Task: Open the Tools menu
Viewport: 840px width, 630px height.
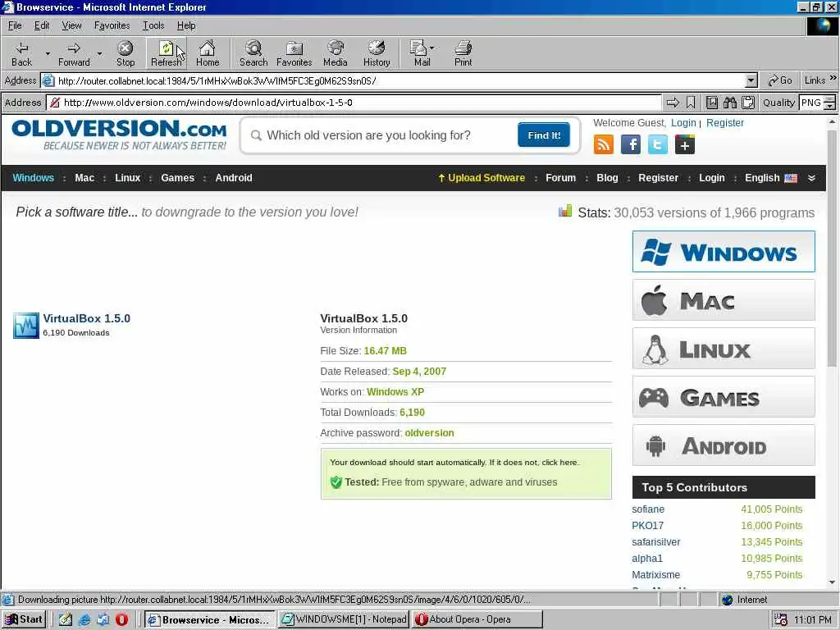Action: coord(153,25)
